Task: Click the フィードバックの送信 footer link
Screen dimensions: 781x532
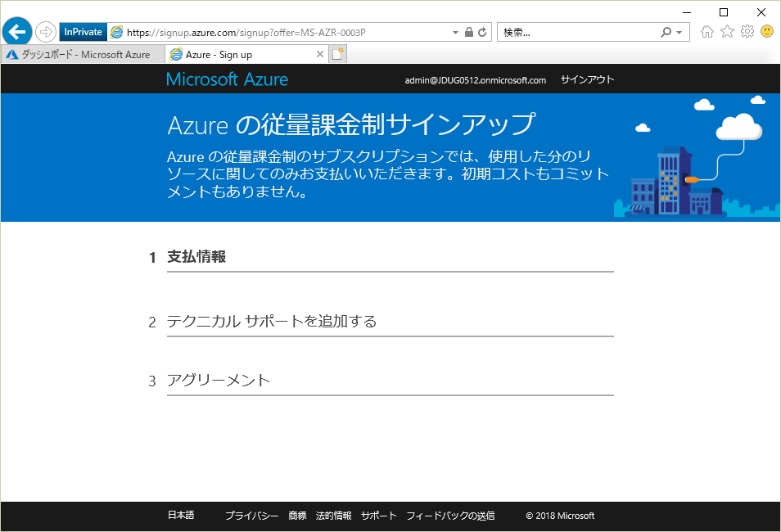Action: point(451,516)
